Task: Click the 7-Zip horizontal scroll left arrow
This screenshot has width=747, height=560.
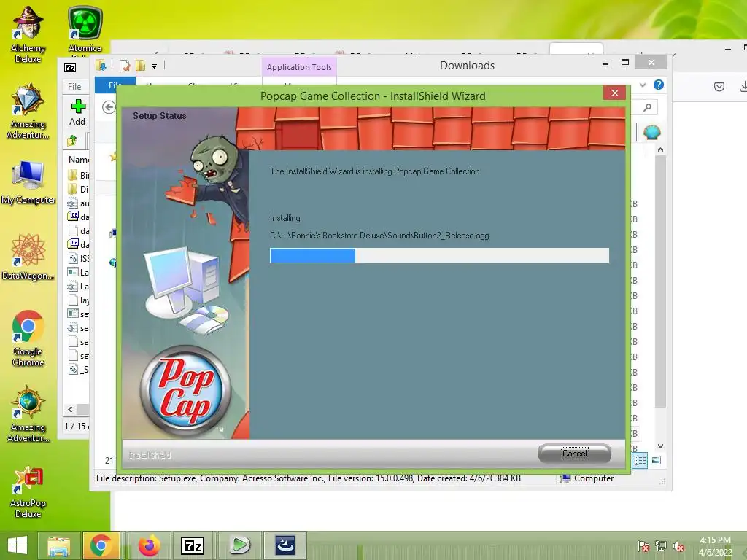Action: (70, 409)
